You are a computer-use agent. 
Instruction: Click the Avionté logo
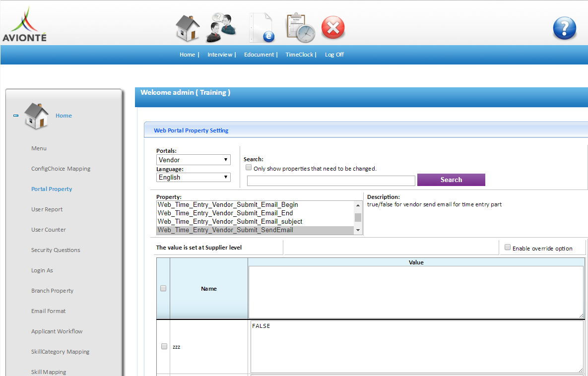[24, 24]
